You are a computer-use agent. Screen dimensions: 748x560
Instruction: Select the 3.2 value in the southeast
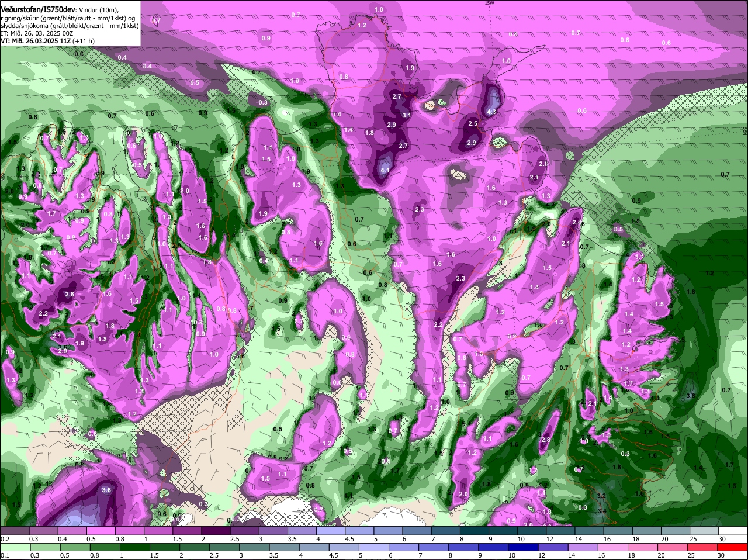(601, 496)
